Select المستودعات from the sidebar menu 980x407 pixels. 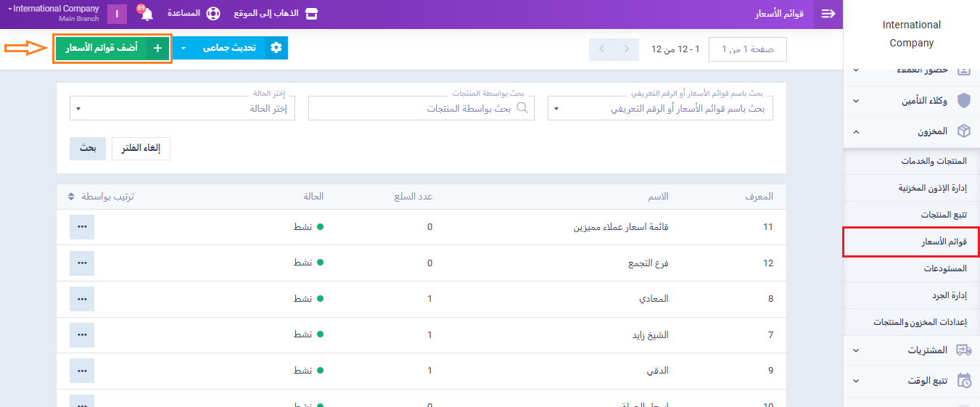[x=945, y=268]
